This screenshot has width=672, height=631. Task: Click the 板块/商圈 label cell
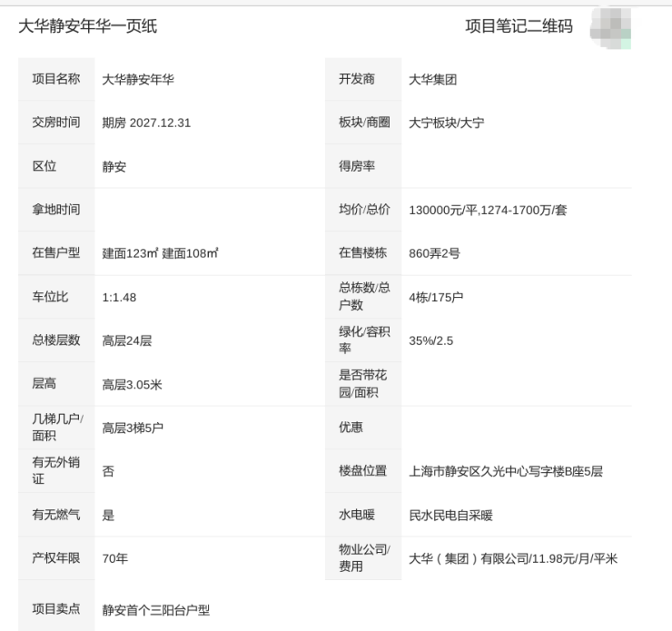(363, 123)
